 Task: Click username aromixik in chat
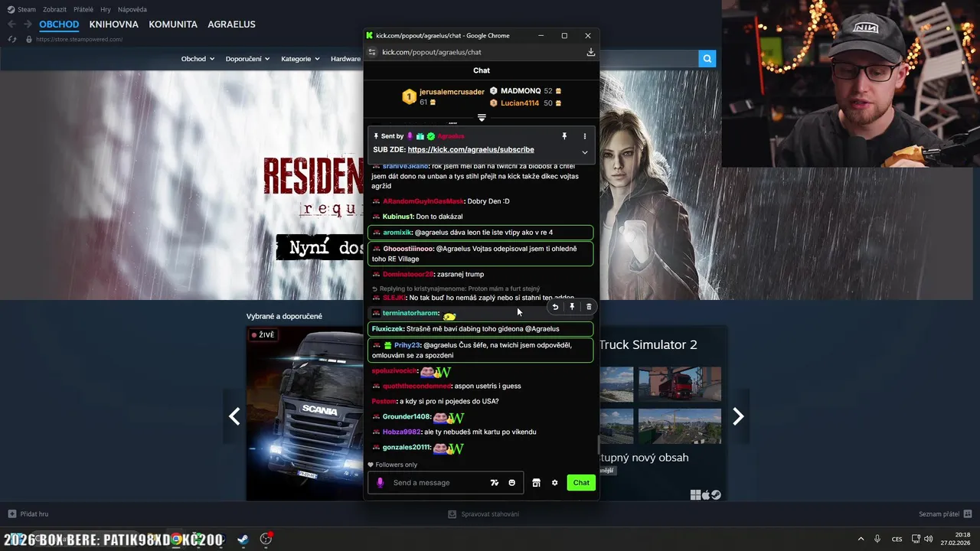click(x=397, y=233)
